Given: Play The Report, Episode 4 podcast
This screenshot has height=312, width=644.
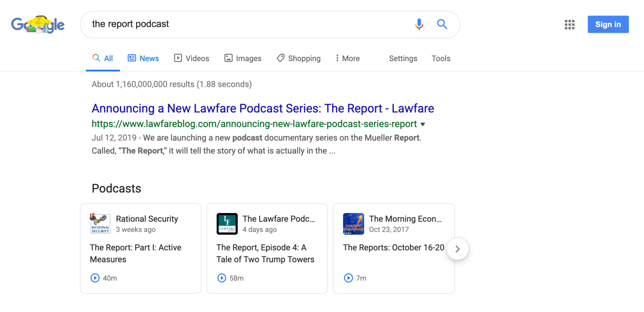Looking at the screenshot, I should coord(222,278).
